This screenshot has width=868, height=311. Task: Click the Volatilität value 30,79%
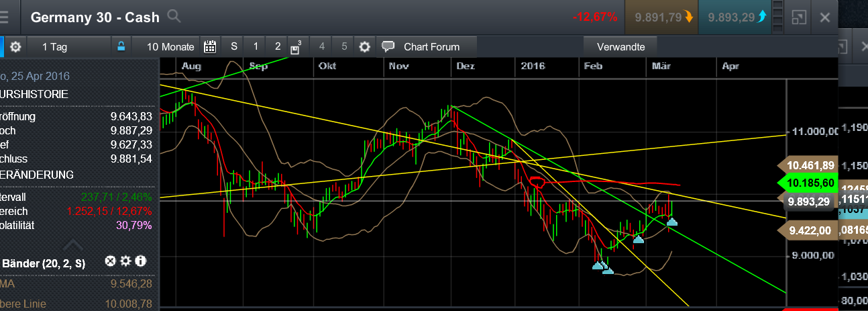(x=133, y=225)
